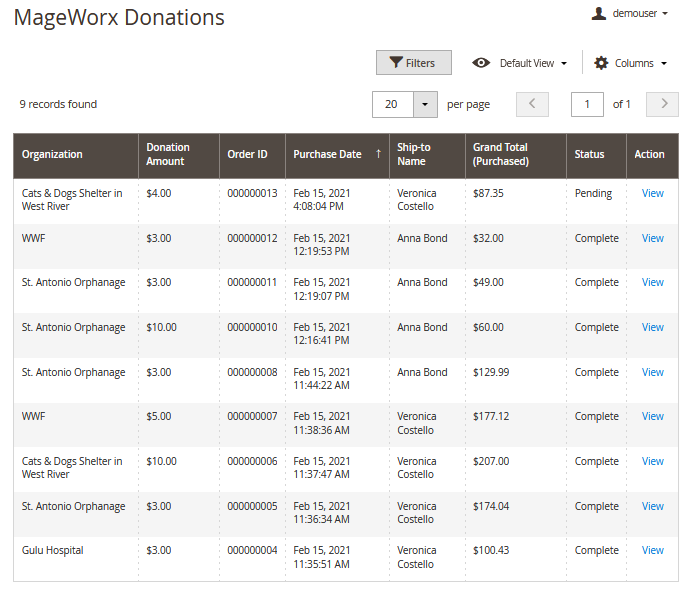This screenshot has height=593, width=685.
Task: Click the eye icon for Default View
Action: 481,63
